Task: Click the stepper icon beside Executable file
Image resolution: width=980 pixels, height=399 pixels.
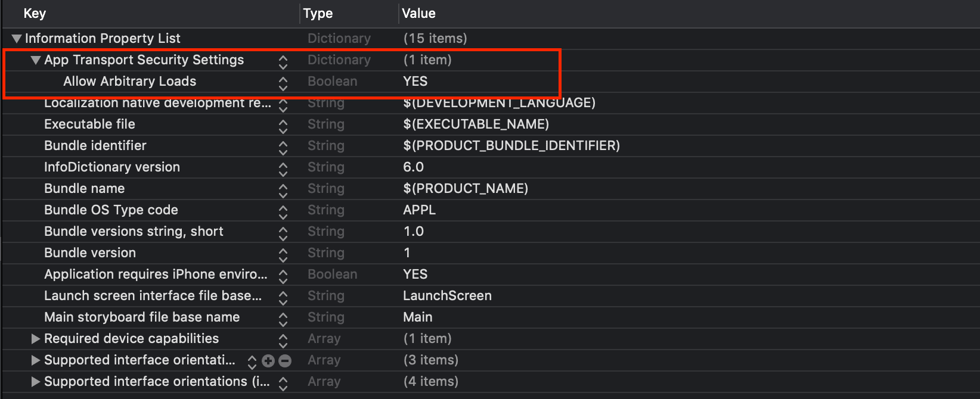Action: point(283,124)
